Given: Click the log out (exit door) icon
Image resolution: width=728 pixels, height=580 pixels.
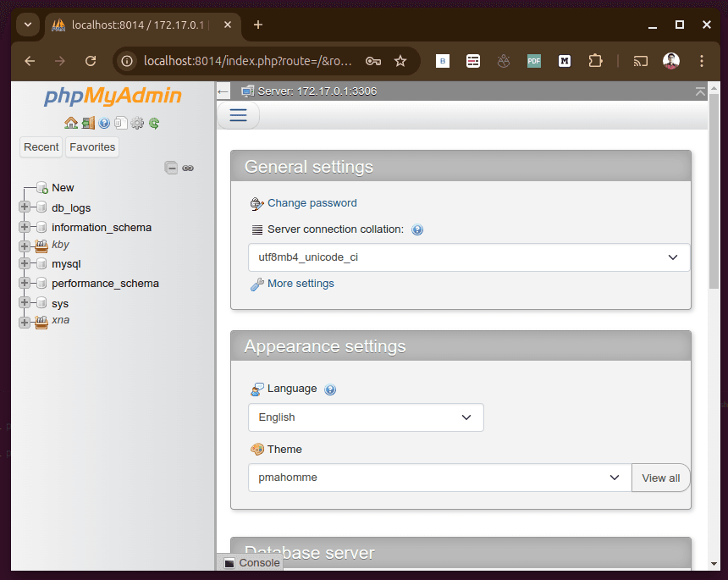Looking at the screenshot, I should click(x=88, y=123).
